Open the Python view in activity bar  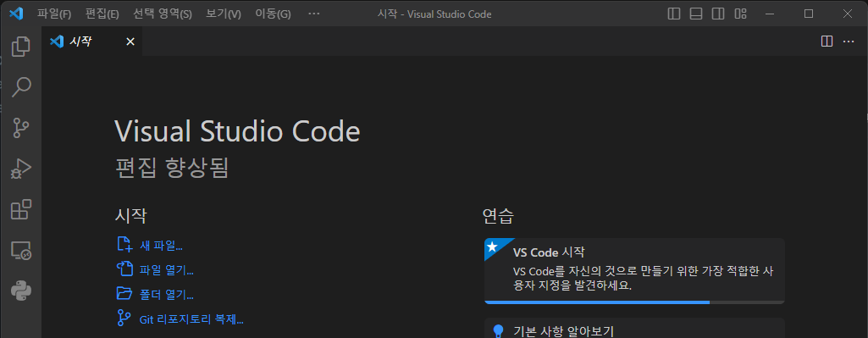(x=21, y=291)
